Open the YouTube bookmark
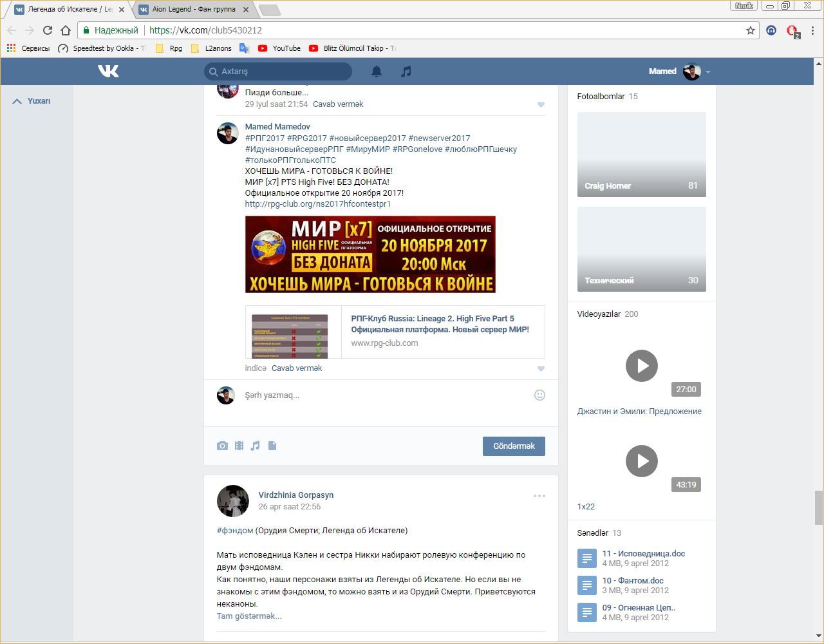This screenshot has height=644, width=824. [279, 48]
